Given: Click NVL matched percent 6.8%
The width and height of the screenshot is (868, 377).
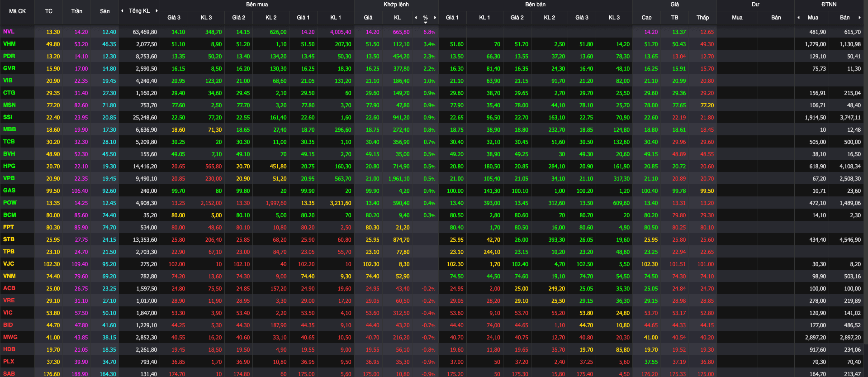Looking at the screenshot, I should tap(429, 32).
